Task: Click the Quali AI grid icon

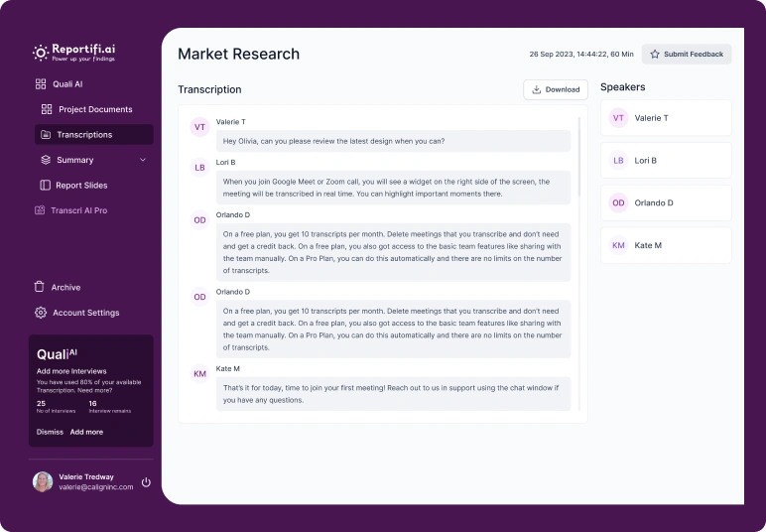Action: pyautogui.click(x=41, y=84)
